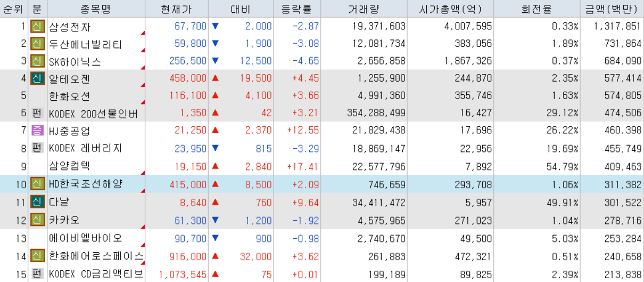
Task: Click the turnover rate 54.79%
Action: coord(563,166)
